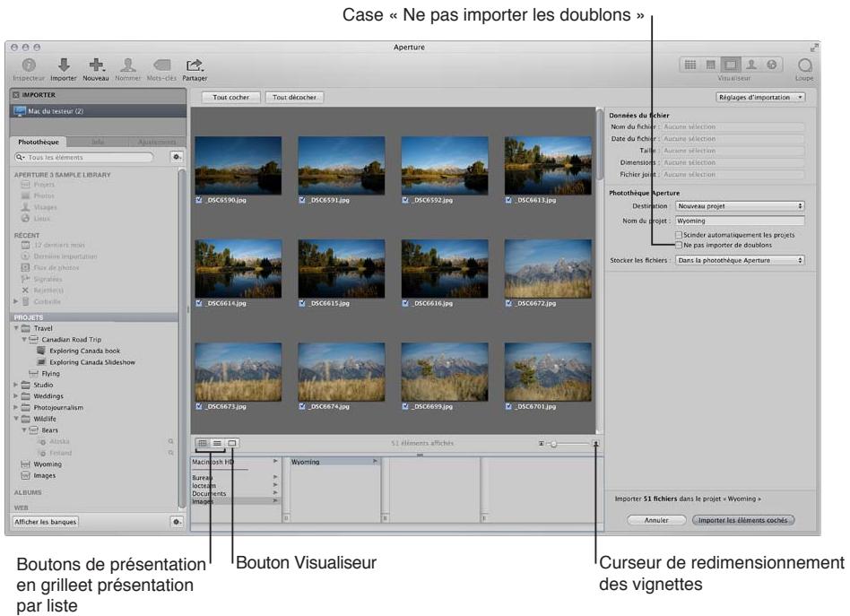Enable Scinder automatiquement les projets
The width and height of the screenshot is (850, 616).
(679, 235)
